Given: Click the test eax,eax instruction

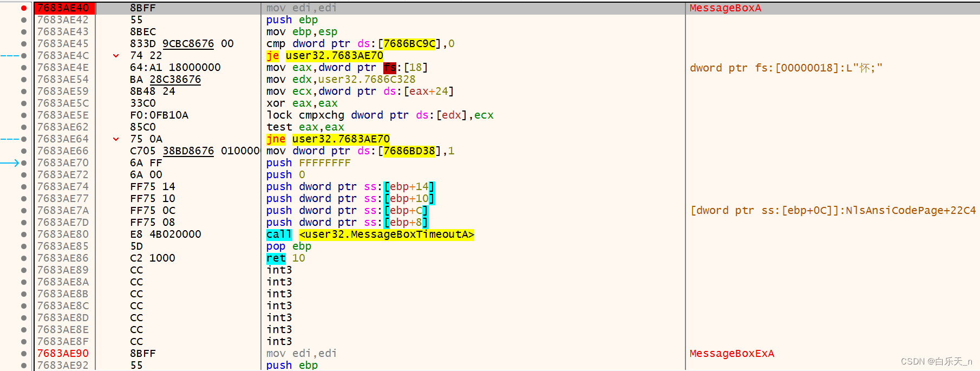Looking at the screenshot, I should (x=305, y=127).
